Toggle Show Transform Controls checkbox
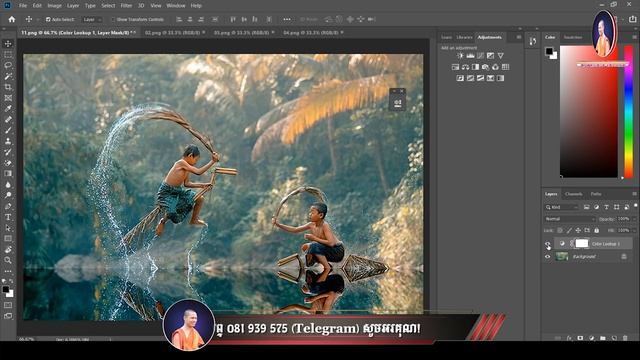Image resolution: width=640 pixels, height=360 pixels. pyautogui.click(x=113, y=19)
